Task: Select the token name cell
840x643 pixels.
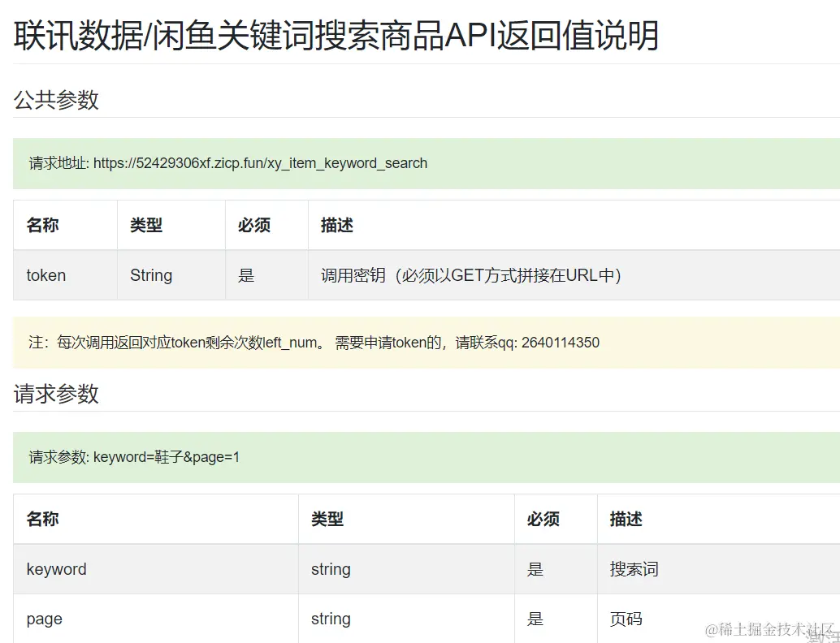Action: [x=65, y=275]
